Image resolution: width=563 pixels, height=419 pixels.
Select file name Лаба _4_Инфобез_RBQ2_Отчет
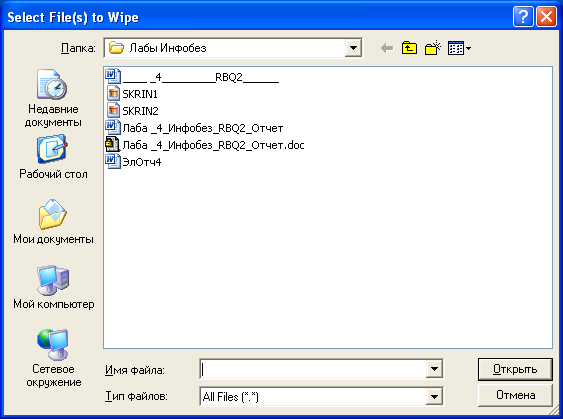pyautogui.click(x=203, y=128)
